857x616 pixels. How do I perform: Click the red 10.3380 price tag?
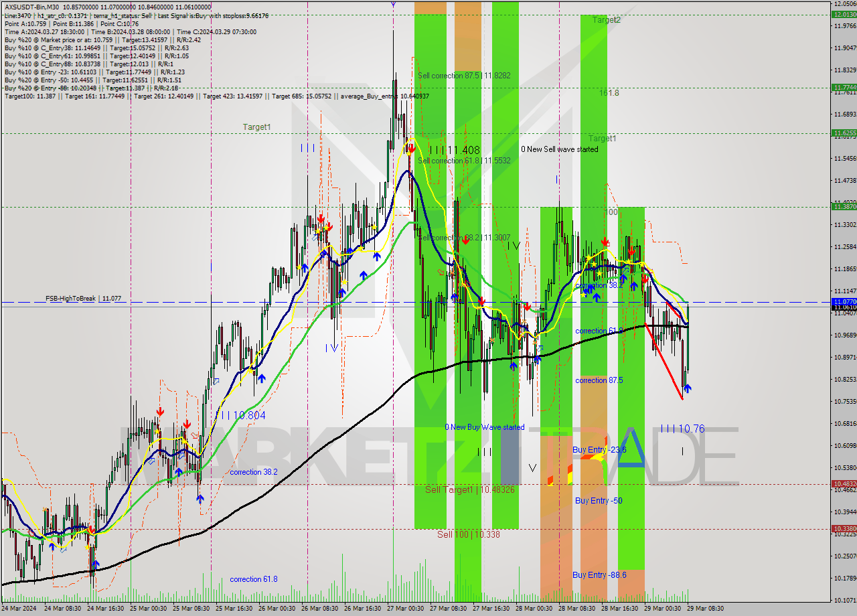tap(844, 528)
